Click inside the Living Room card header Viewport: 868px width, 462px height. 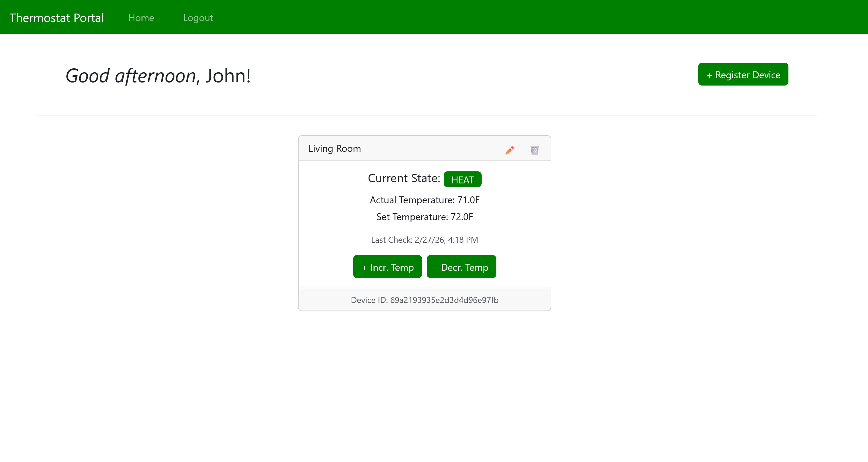click(404, 148)
